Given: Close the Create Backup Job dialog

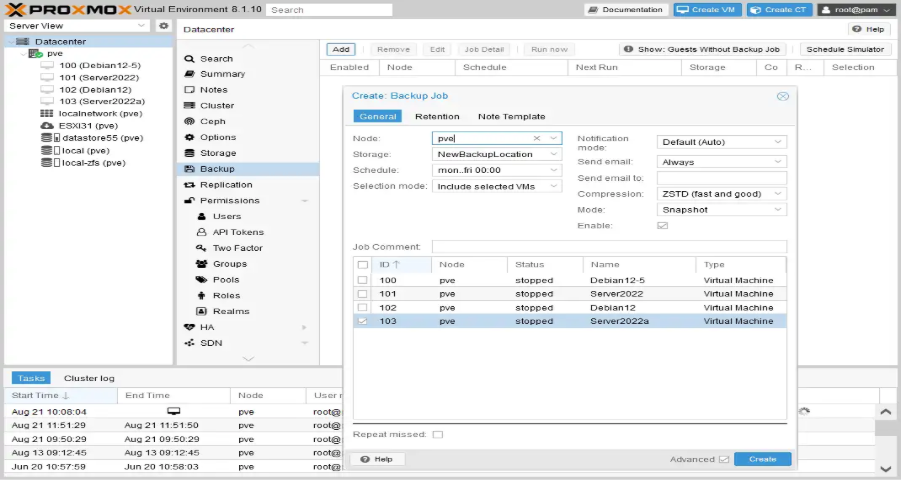Looking at the screenshot, I should pos(782,96).
